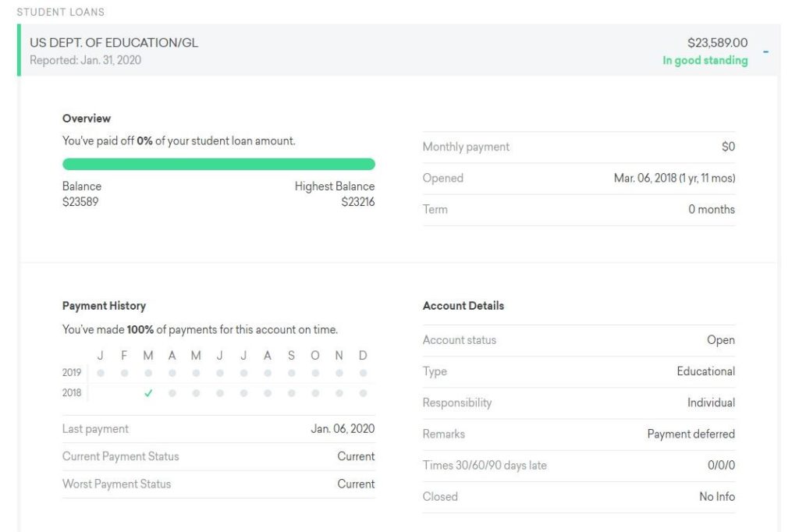This screenshot has width=799, height=532.
Task: Click the Account status value Open
Action: pyautogui.click(x=720, y=340)
